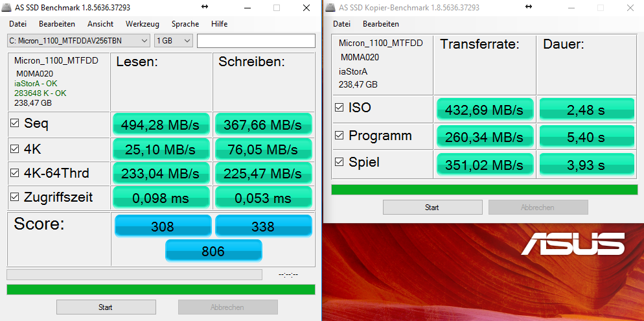The width and height of the screenshot is (644, 321).
Task: Click the Lesen: column header
Action: coord(137,62)
